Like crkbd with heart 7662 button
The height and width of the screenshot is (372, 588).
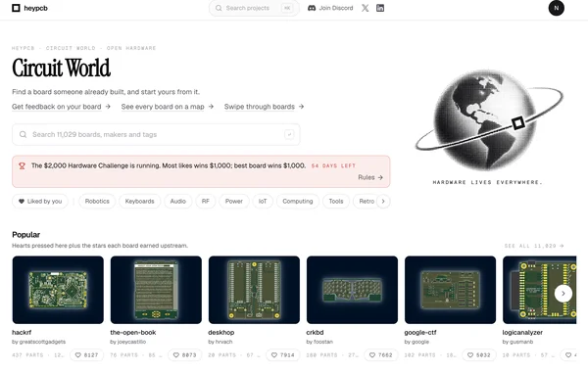pos(381,354)
